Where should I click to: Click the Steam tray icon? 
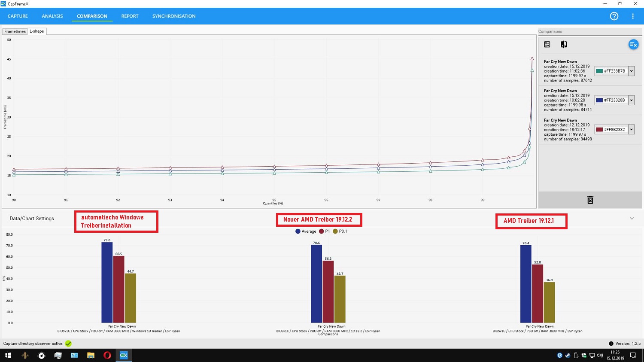(x=568, y=355)
